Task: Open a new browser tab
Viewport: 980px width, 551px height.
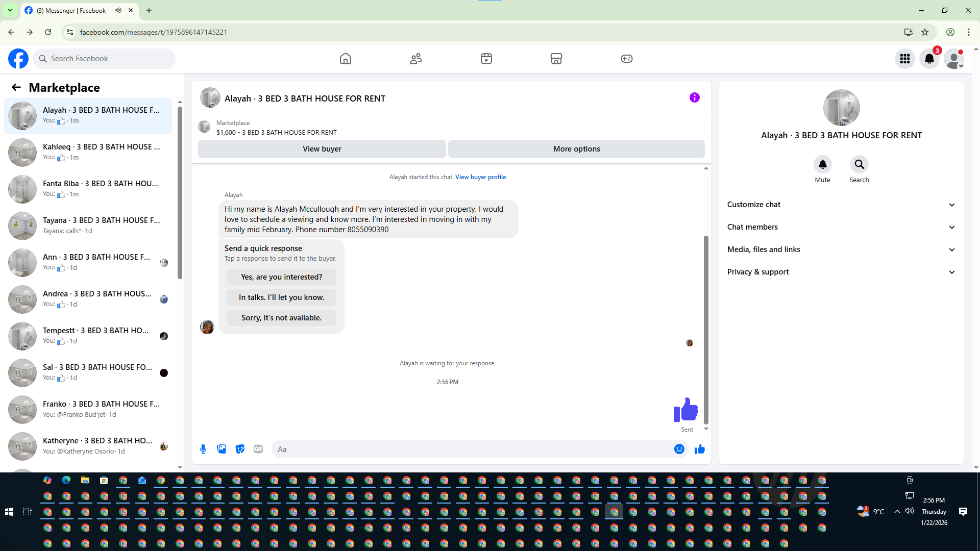Action: [x=149, y=10]
